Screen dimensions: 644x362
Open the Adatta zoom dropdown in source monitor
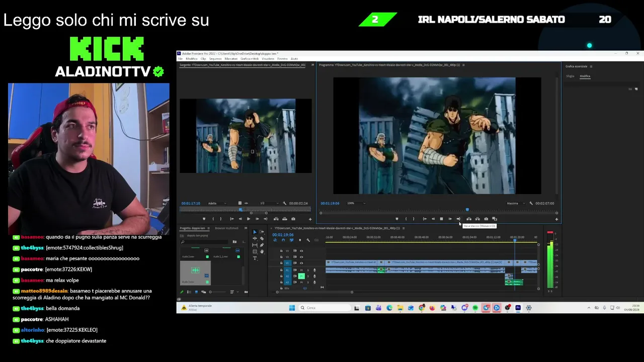[x=217, y=203]
